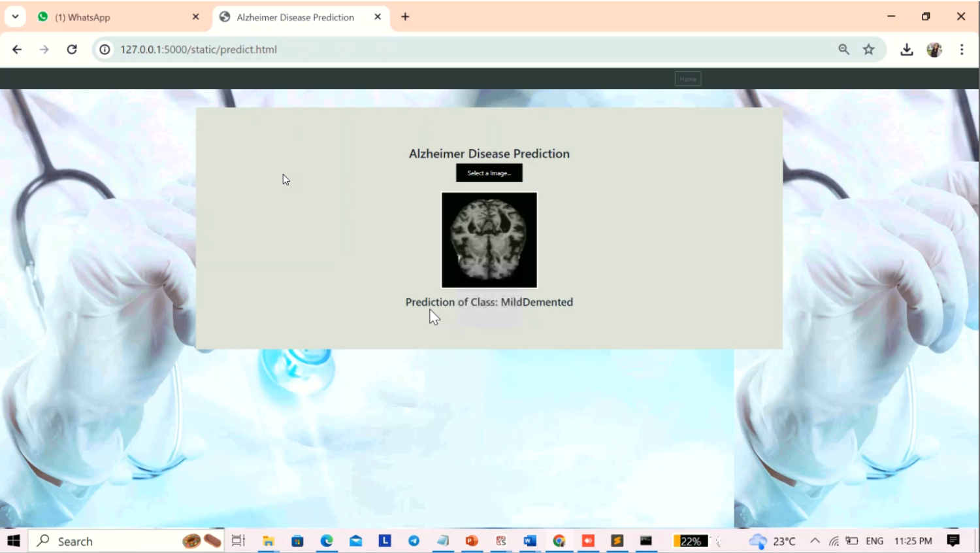Bookmark this page using the star icon
The image size is (980, 553).
coord(868,49)
